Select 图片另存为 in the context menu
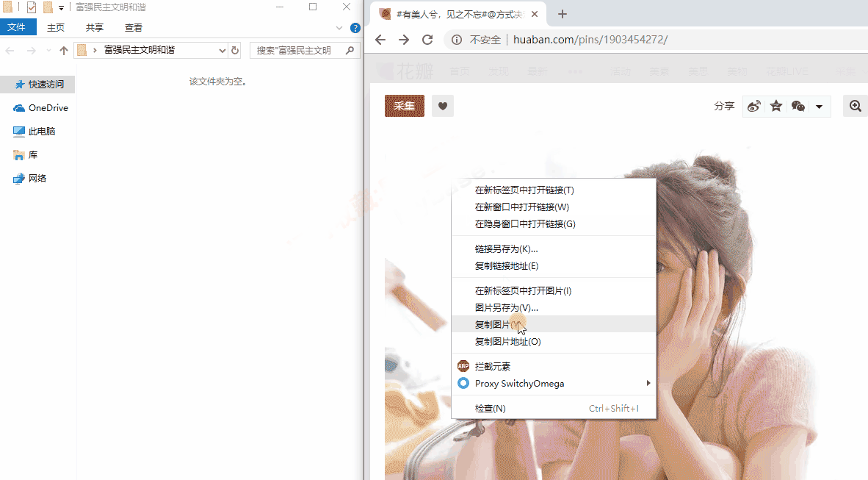The width and height of the screenshot is (868, 480). point(504,307)
